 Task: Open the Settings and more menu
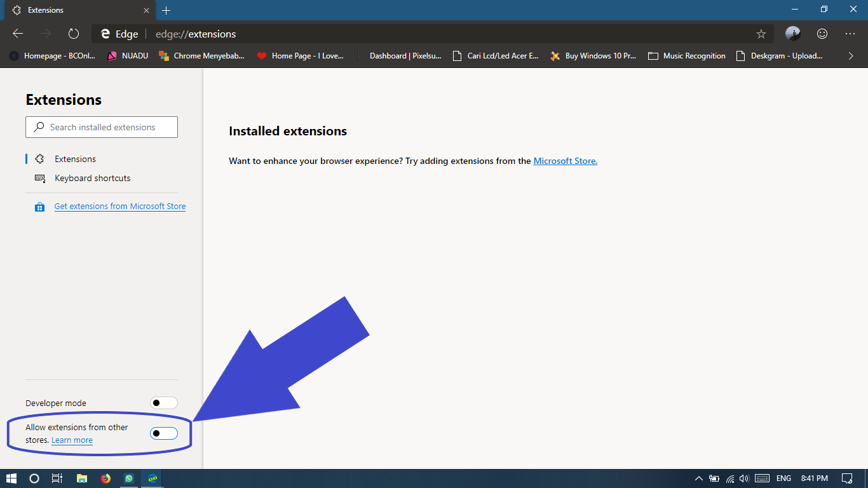pyautogui.click(x=850, y=34)
